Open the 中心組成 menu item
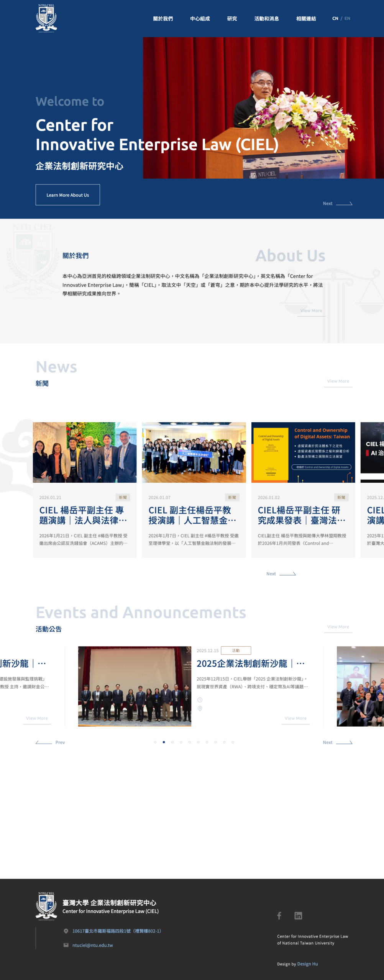 200,18
